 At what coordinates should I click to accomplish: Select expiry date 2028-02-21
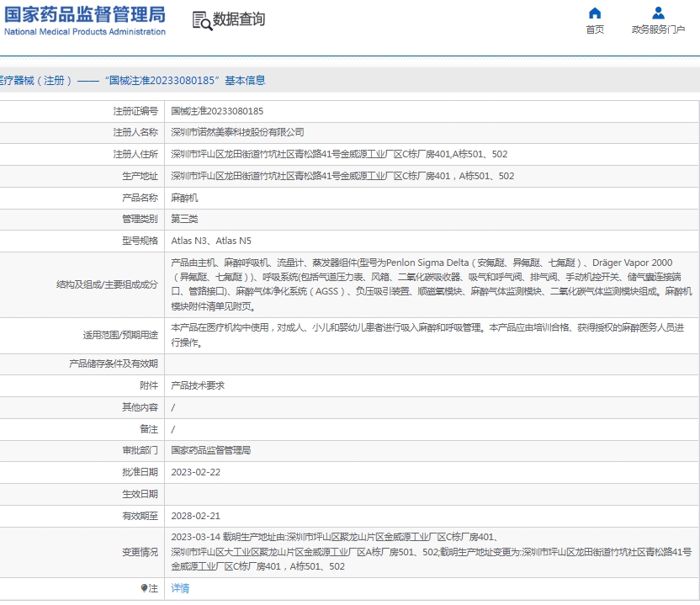point(195,516)
